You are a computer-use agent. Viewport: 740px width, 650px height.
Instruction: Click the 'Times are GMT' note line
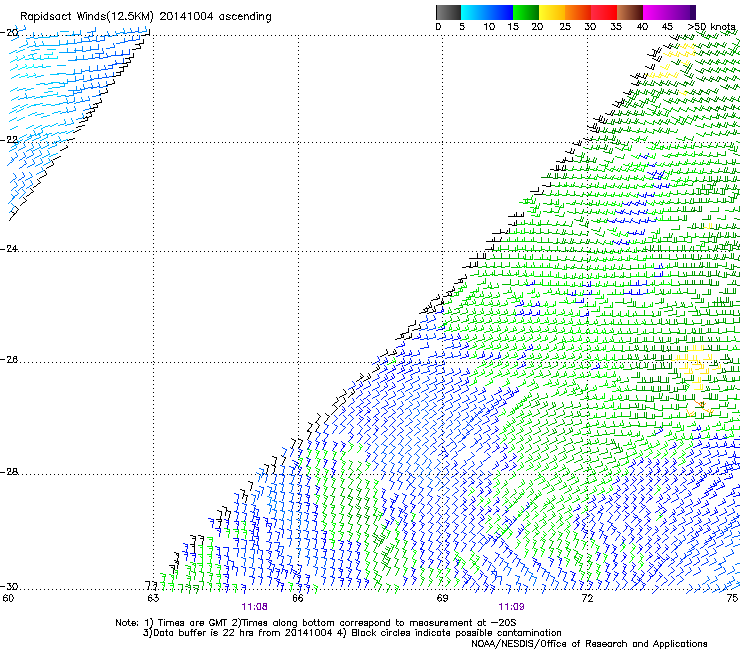point(315,623)
